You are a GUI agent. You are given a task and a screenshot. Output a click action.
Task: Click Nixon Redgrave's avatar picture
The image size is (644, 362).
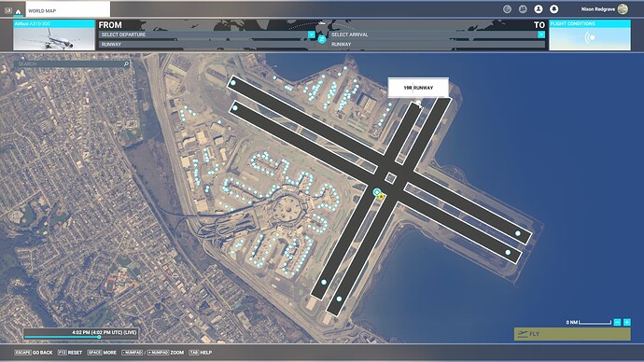click(623, 9)
